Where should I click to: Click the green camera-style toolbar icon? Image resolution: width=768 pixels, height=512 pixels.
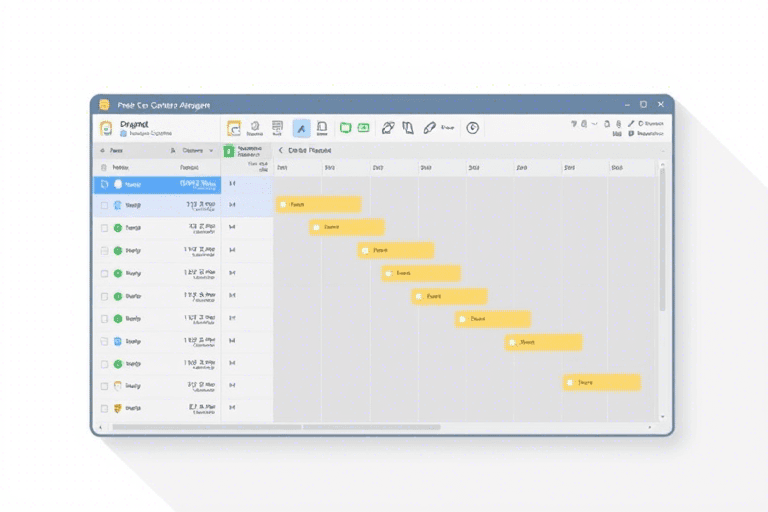pos(363,128)
